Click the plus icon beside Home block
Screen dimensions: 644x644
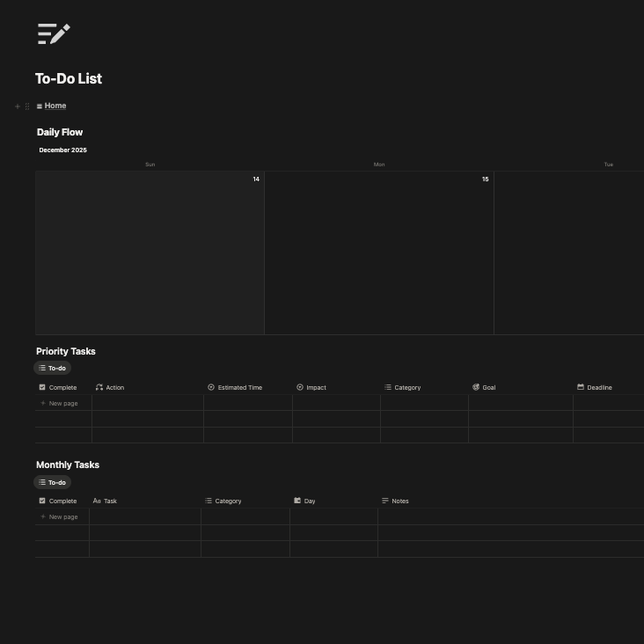tap(18, 106)
